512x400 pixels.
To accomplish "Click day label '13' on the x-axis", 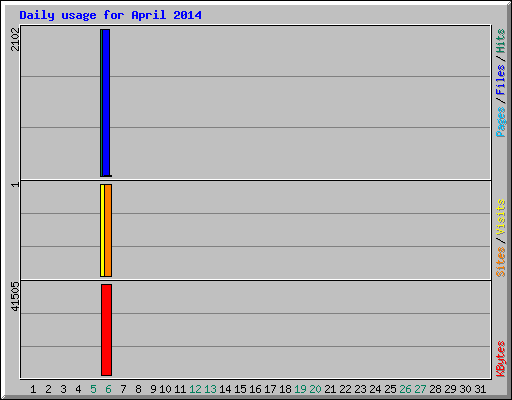I will coord(210,389).
